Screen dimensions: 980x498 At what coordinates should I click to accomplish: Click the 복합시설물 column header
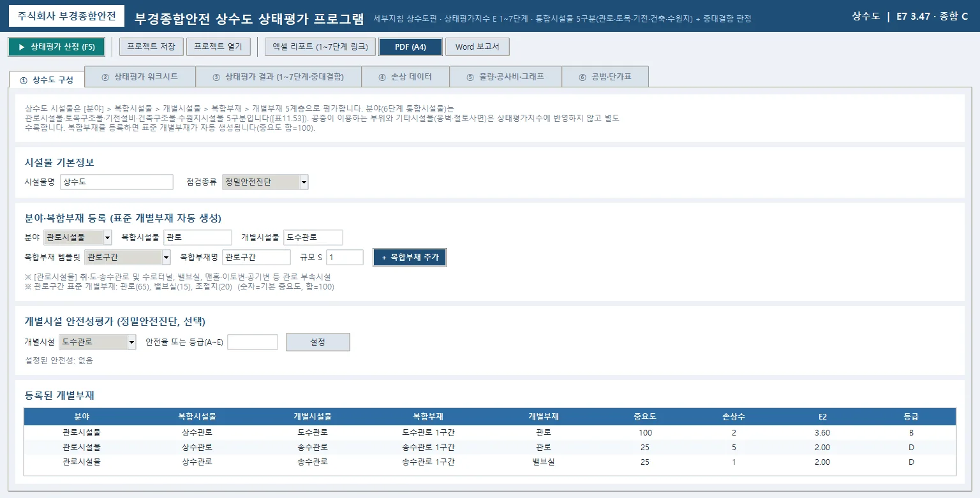pyautogui.click(x=197, y=417)
